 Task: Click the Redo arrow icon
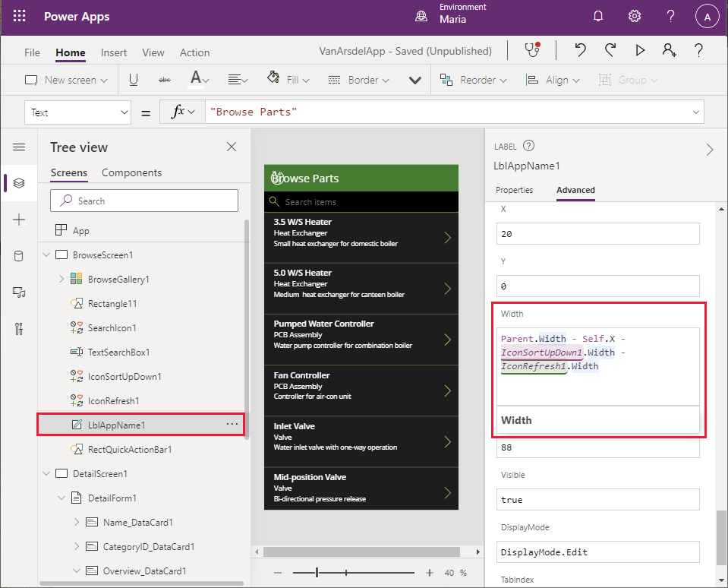click(x=610, y=51)
